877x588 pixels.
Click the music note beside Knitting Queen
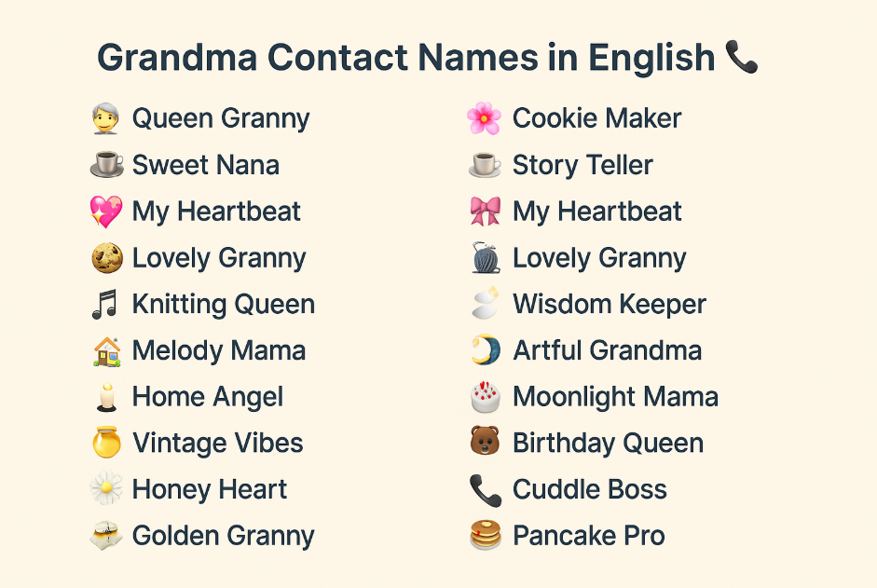(105, 305)
